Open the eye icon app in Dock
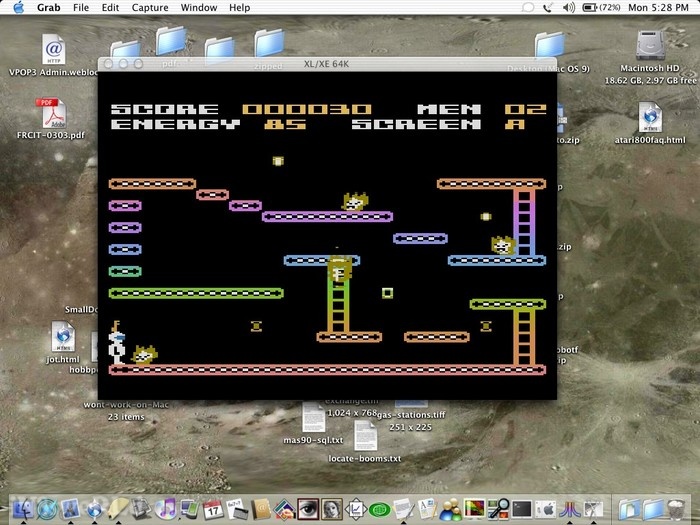Image resolution: width=700 pixels, height=525 pixels. 308,509
